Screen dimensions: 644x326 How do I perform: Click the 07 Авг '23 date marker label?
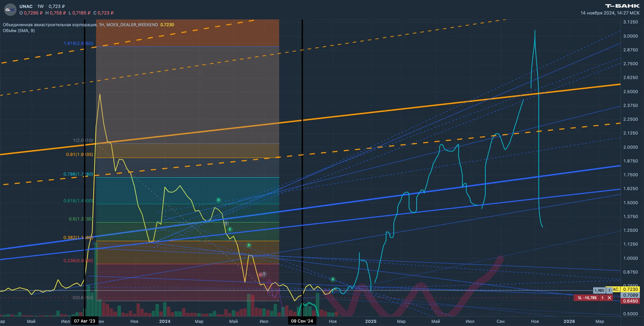[x=85, y=321]
